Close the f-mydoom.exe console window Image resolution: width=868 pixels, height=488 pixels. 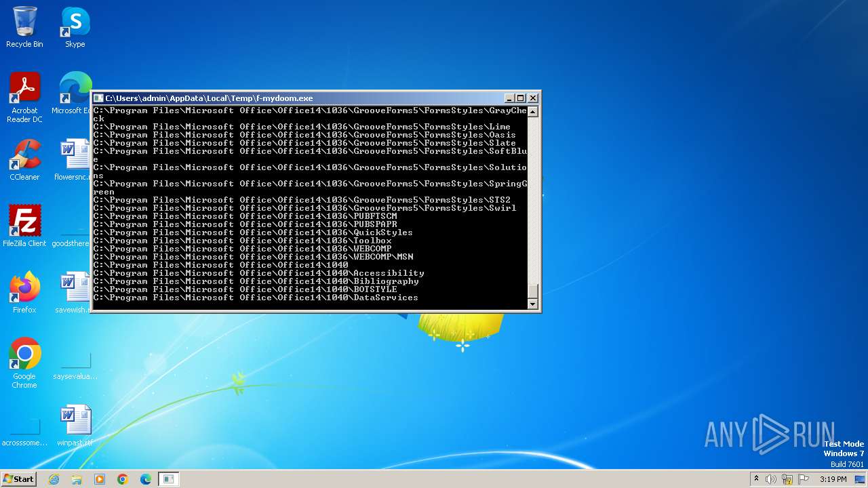[x=533, y=98]
